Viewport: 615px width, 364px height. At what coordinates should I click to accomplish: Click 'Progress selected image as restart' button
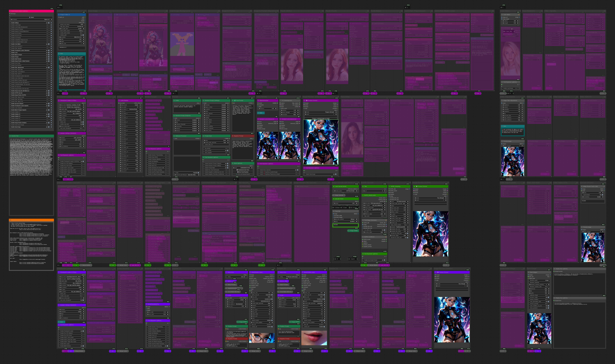(x=321, y=118)
